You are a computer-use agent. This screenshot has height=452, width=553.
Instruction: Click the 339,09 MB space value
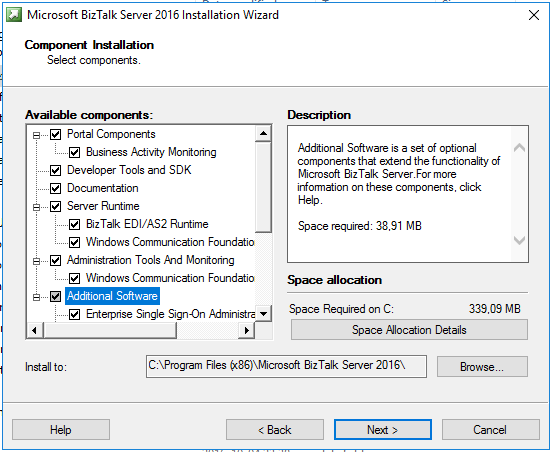point(494,309)
